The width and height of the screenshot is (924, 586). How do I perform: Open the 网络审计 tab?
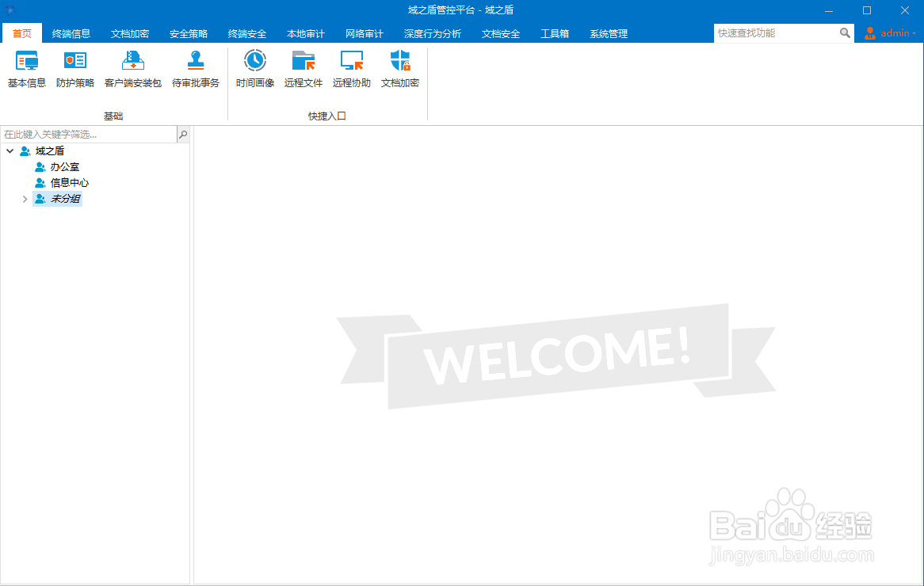point(365,33)
